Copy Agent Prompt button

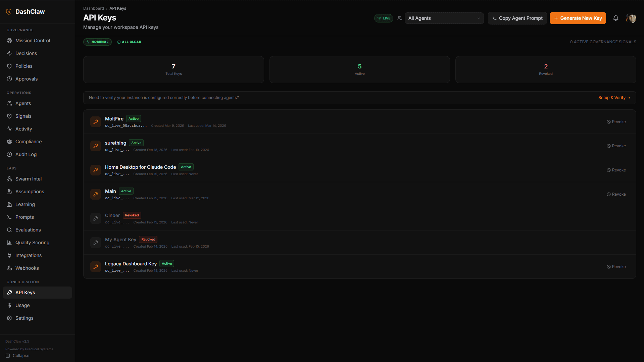(x=517, y=18)
